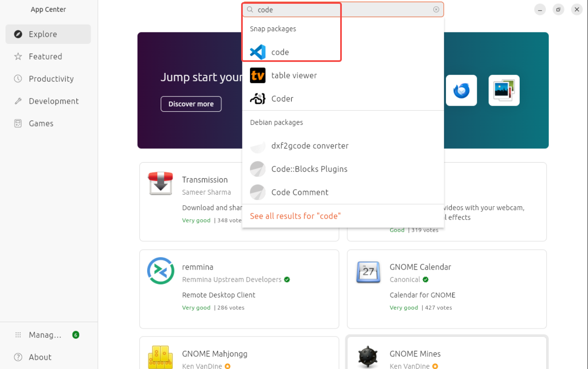The image size is (588, 369).
Task: Select Code::Blocks Plugins Debian package
Action: click(x=309, y=169)
